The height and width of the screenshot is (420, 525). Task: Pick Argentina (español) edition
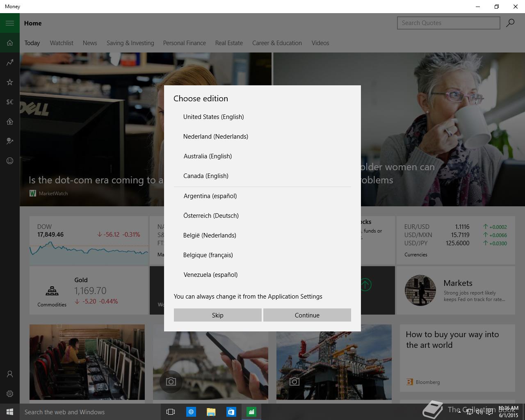262,196
